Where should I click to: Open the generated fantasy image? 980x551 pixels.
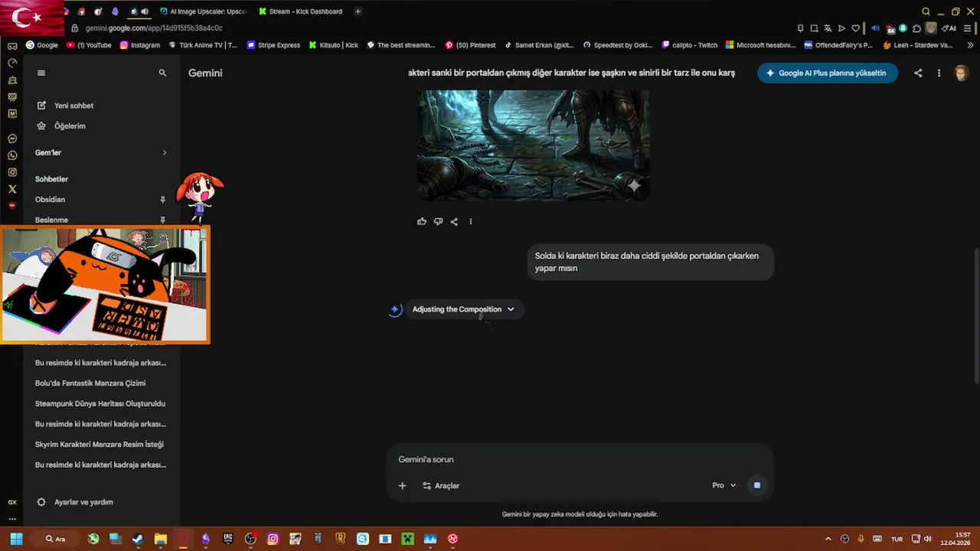(534, 145)
